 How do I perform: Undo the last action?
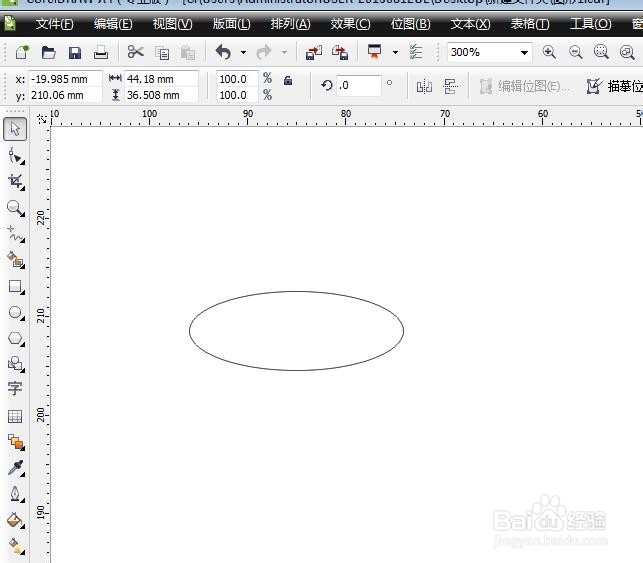223,52
